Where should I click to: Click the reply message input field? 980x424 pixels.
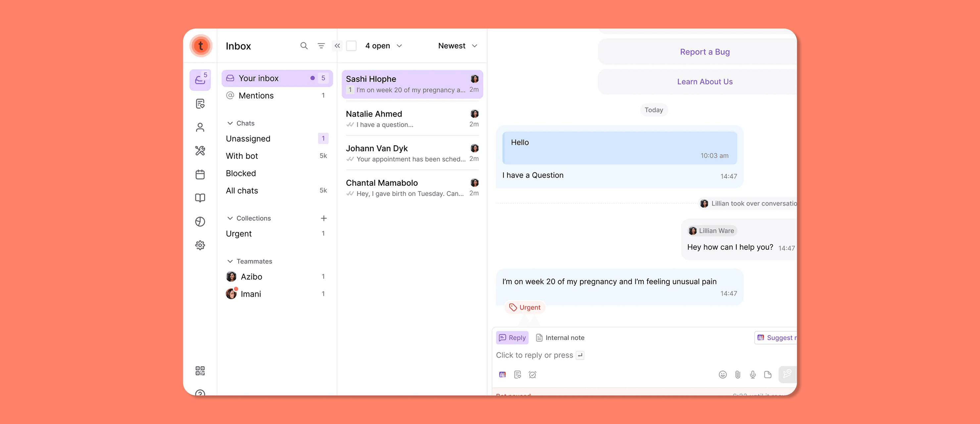(609, 355)
